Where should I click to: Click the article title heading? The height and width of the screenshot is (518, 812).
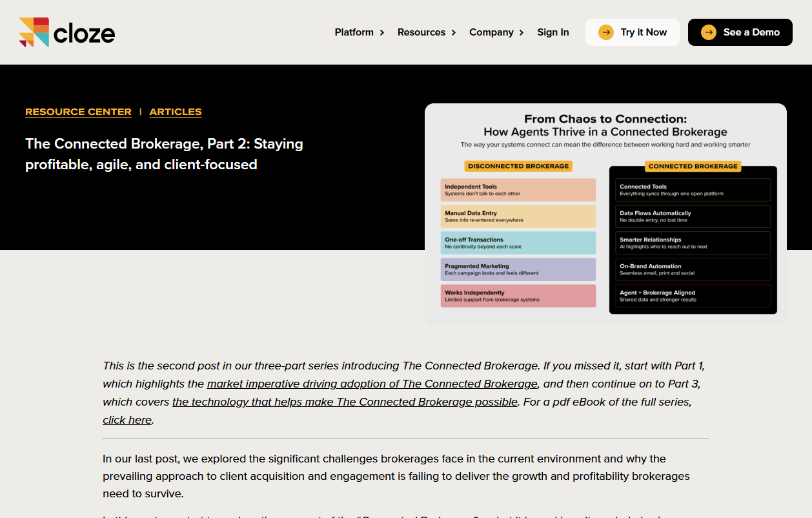(164, 154)
